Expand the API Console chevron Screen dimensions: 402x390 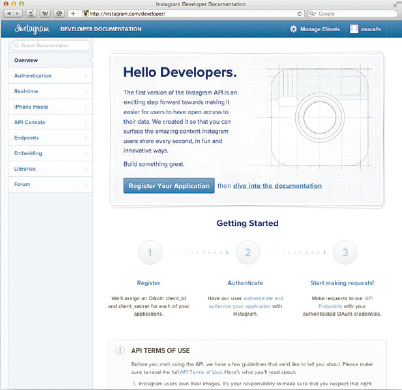tap(86, 122)
